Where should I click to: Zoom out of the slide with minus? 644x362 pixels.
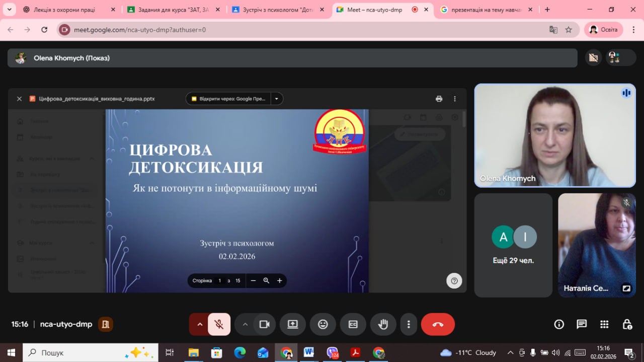point(254,280)
